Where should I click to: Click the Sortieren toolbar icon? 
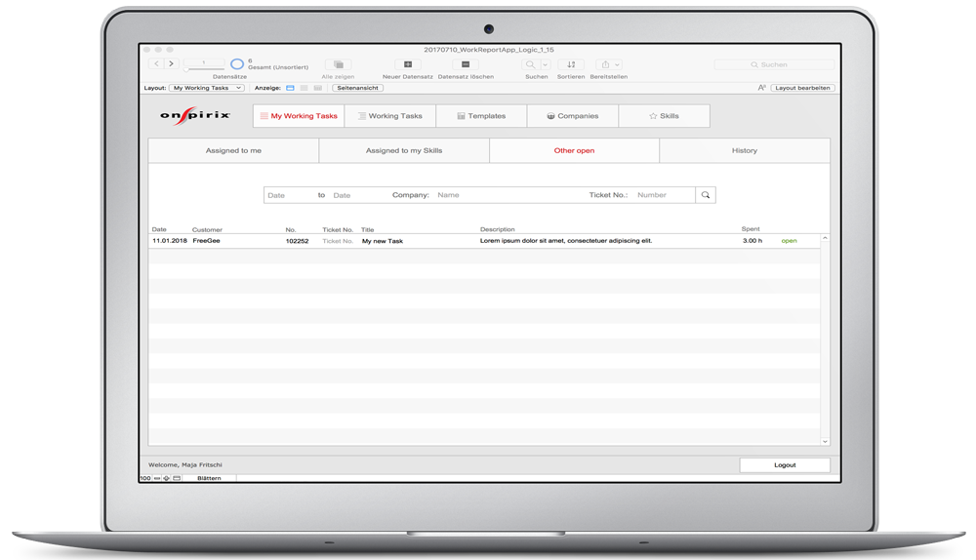tap(571, 64)
